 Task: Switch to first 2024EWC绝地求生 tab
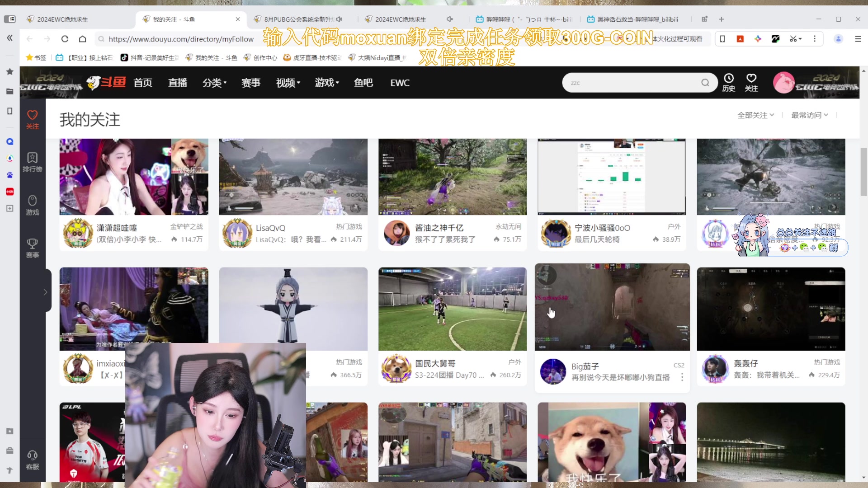point(62,19)
